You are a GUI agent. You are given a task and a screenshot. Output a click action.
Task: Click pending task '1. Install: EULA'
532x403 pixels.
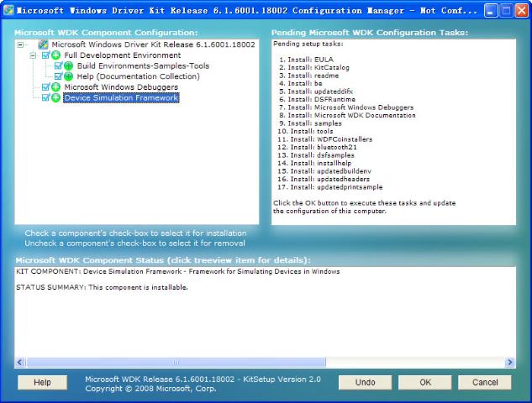point(307,60)
